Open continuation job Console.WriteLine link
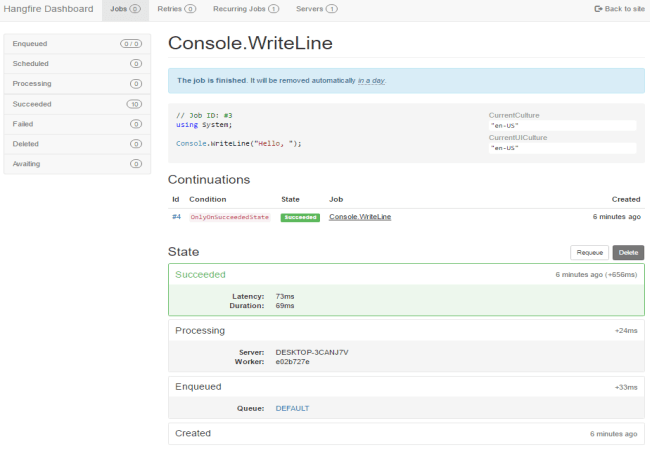650x450 pixels. click(x=360, y=217)
